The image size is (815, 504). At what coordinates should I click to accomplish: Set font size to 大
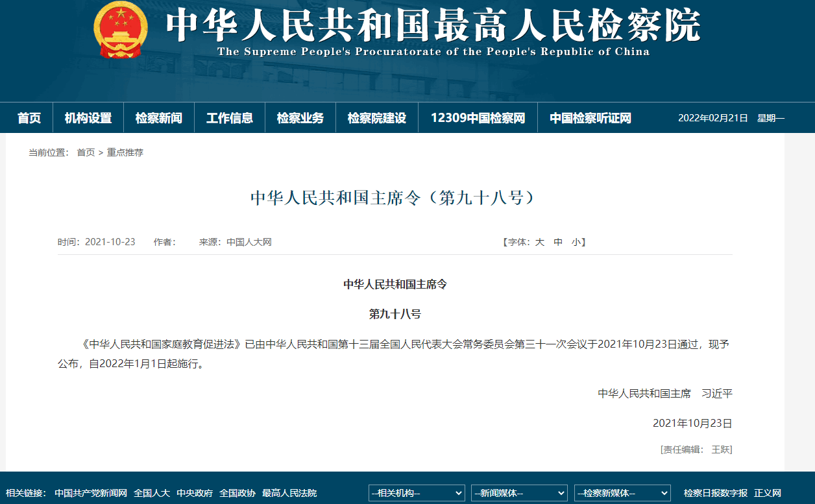pos(539,242)
